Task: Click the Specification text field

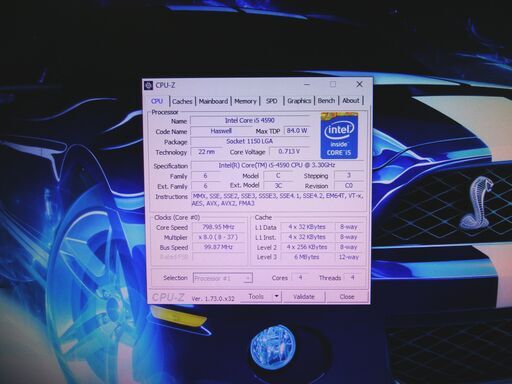Action: click(x=277, y=165)
